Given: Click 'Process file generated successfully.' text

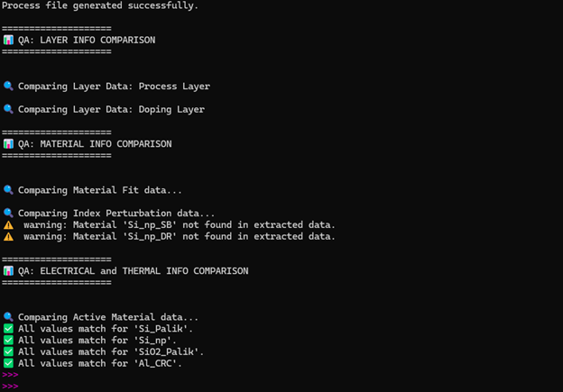Looking at the screenshot, I should click(x=100, y=6).
